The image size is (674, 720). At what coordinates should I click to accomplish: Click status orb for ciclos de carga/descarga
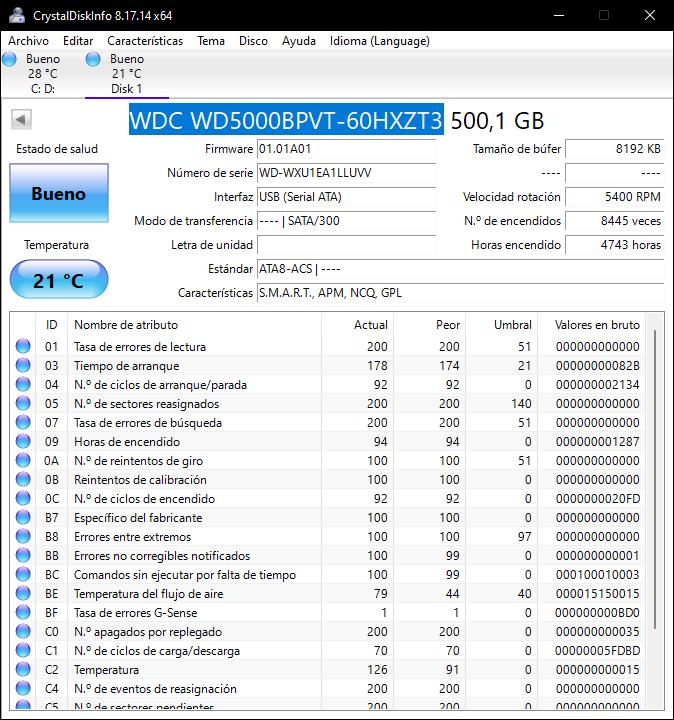tap(23, 651)
